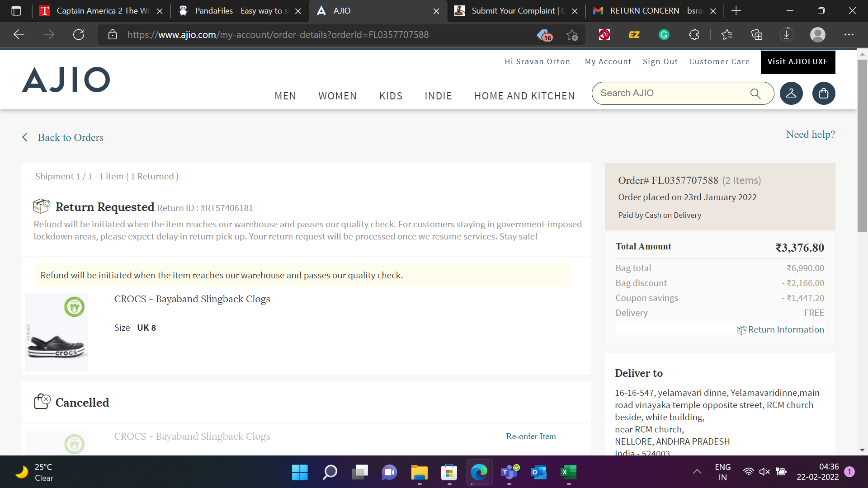Show hidden system tray icons
868x488 pixels.
pos(697,472)
